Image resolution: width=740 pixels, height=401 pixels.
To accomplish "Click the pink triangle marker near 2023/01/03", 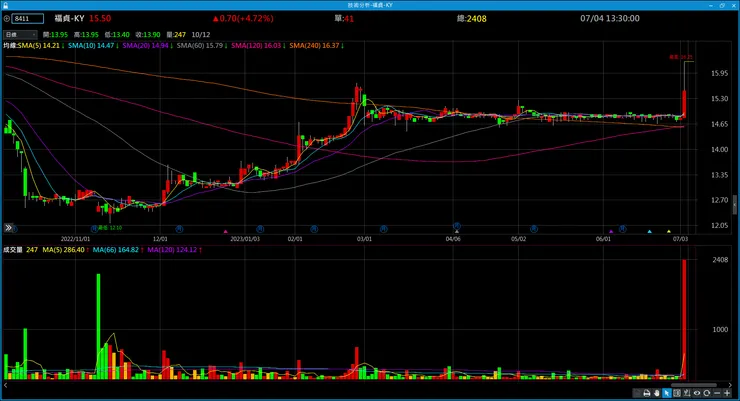I will 226,232.
